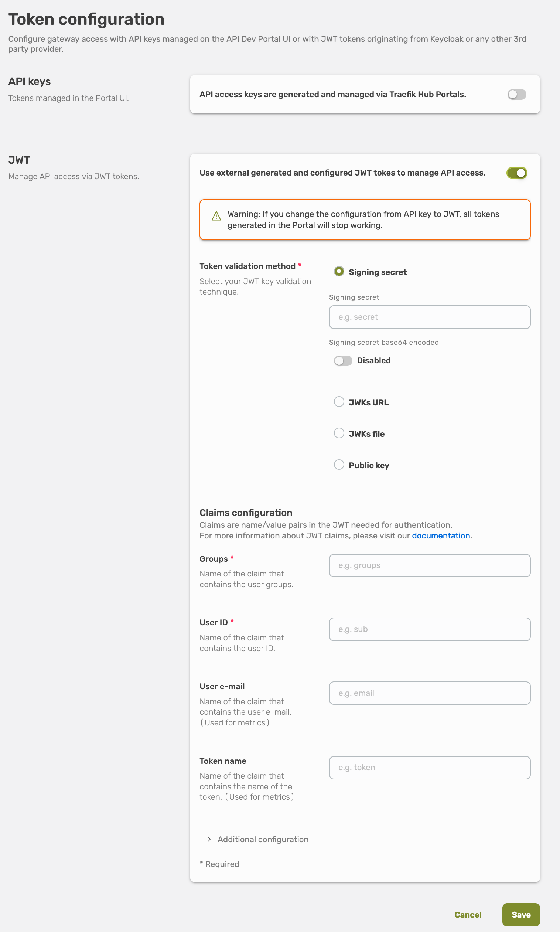Select the JWKs file validation method
The width and height of the screenshot is (560, 932).
pos(339,433)
